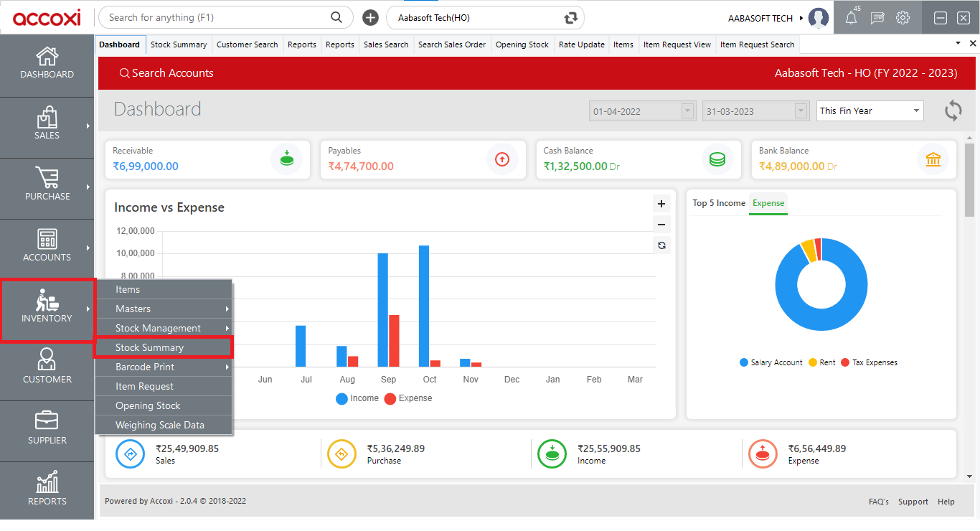Click the Income summary round icon
980x531 pixels.
click(x=552, y=454)
